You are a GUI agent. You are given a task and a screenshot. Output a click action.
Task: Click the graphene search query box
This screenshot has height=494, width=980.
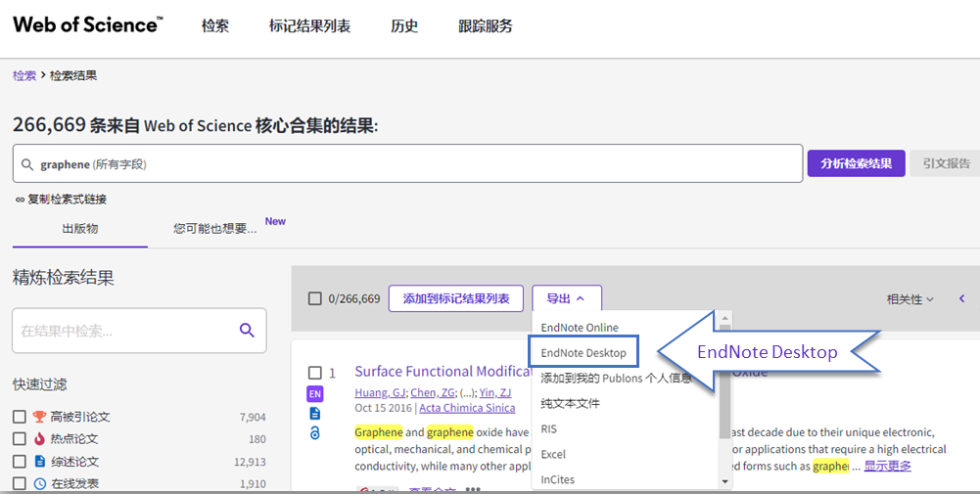coord(407,163)
